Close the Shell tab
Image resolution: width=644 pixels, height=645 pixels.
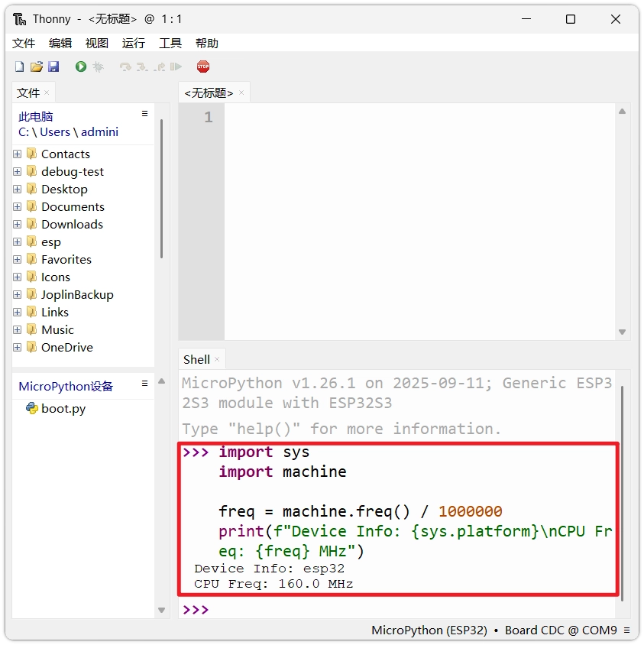coord(217,359)
